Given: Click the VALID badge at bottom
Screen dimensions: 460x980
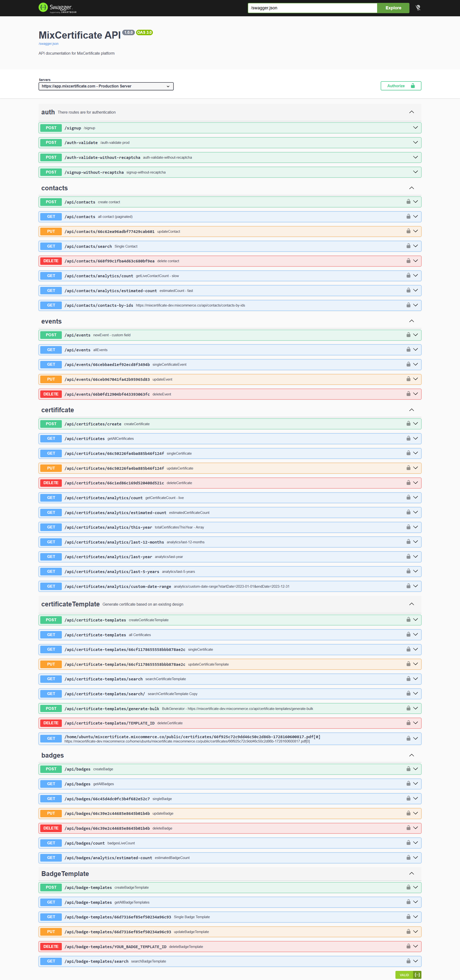Looking at the screenshot, I should (404, 975).
